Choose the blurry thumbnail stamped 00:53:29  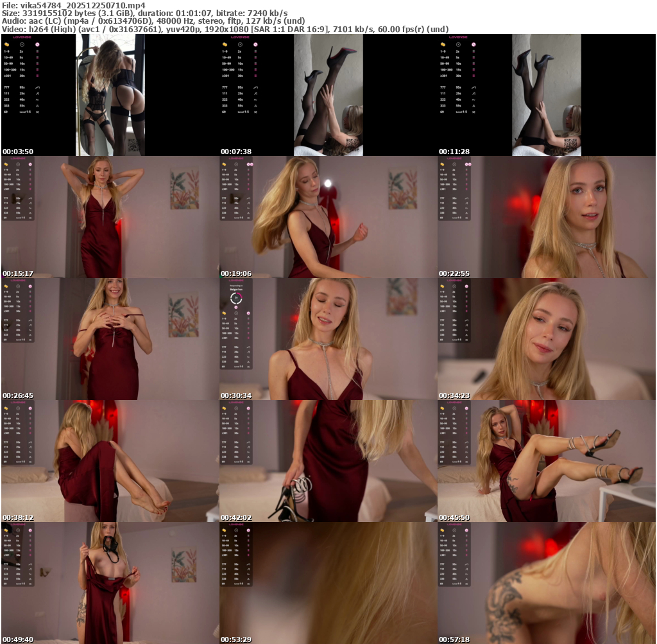328,583
